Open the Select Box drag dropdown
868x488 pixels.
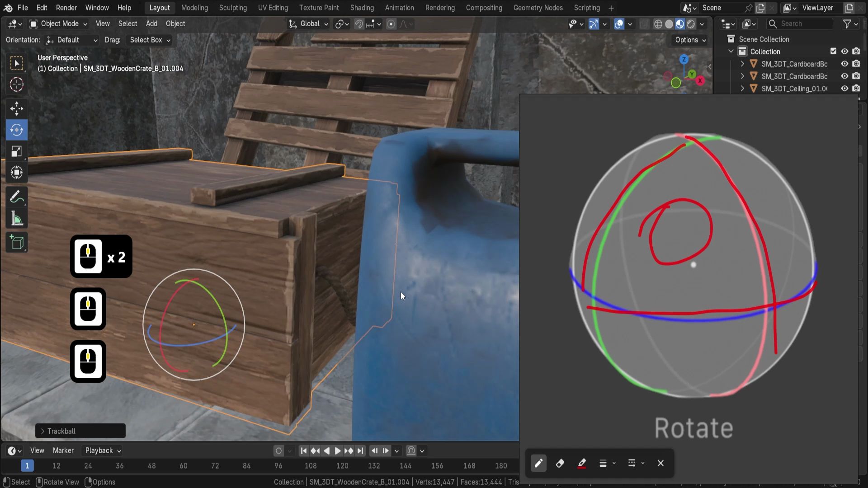point(150,40)
